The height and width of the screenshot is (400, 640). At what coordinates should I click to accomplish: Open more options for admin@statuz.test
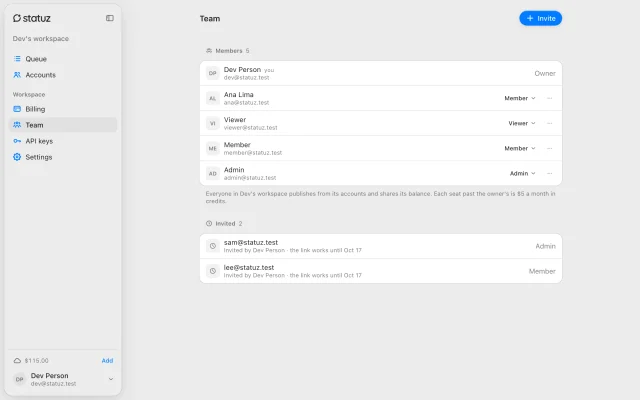[x=550, y=173]
